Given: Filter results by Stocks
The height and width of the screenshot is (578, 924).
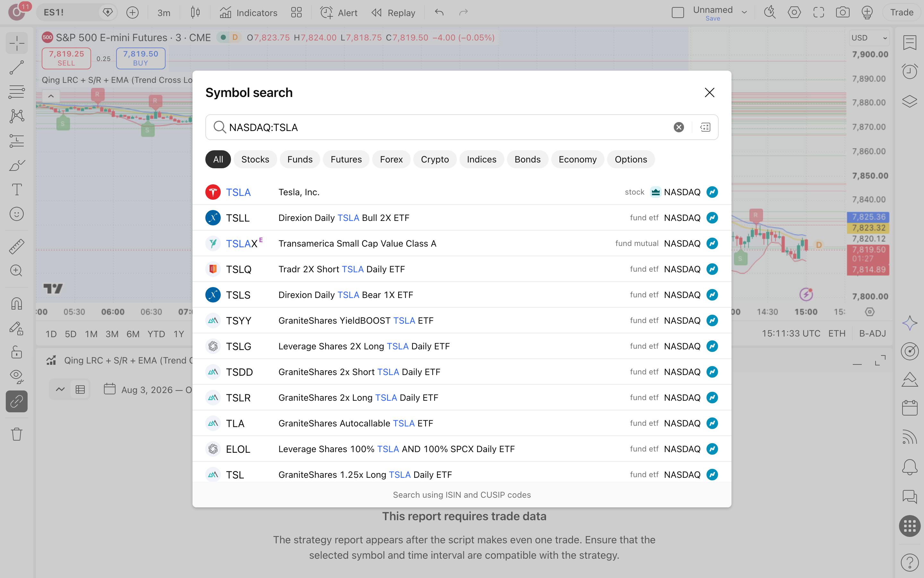Looking at the screenshot, I should coord(255,159).
